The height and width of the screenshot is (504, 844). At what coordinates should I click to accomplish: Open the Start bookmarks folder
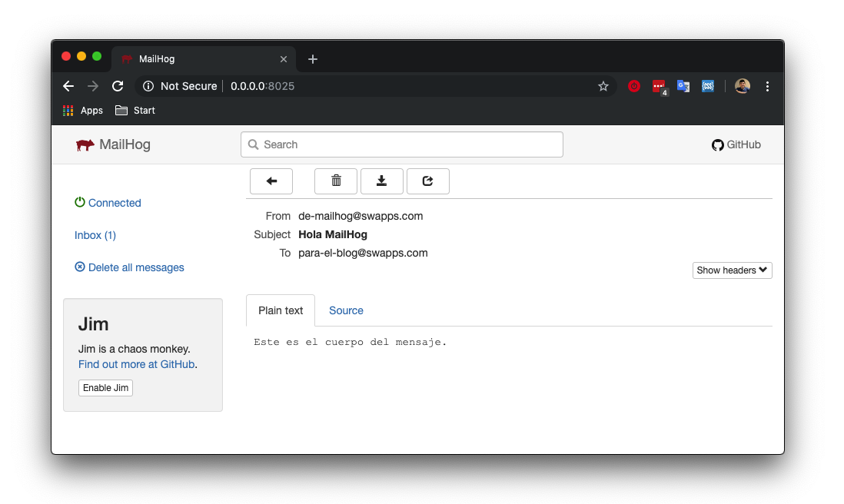[135, 111]
